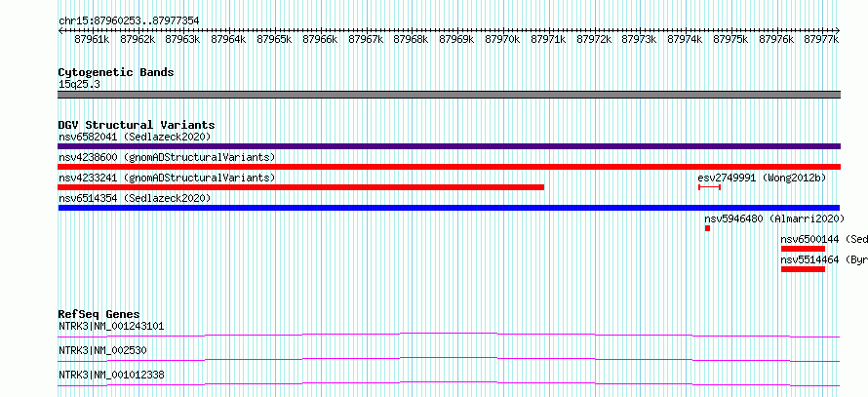Select the 15q25.3 band label
The height and width of the screenshot is (397, 868).
79,85
